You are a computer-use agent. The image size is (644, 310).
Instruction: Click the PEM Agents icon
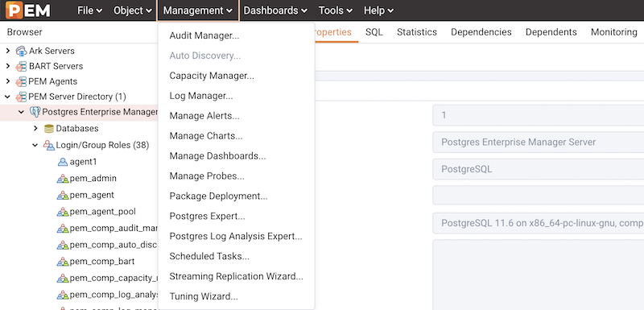22,81
